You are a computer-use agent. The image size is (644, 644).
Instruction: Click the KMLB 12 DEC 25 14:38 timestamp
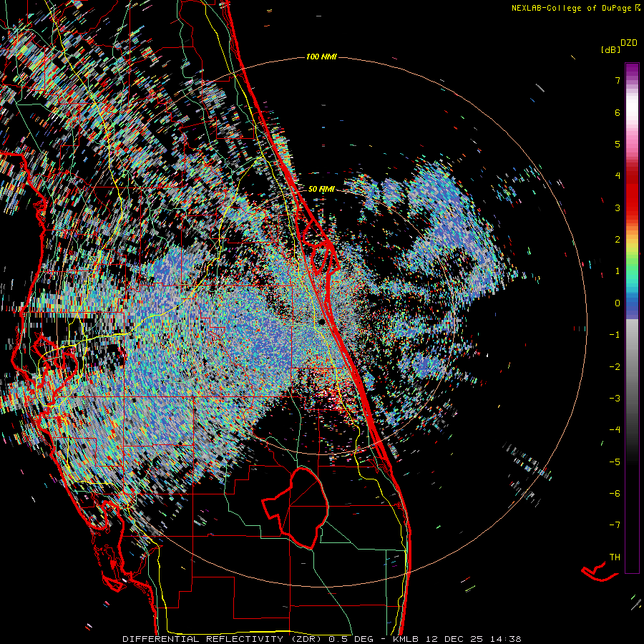point(457,639)
